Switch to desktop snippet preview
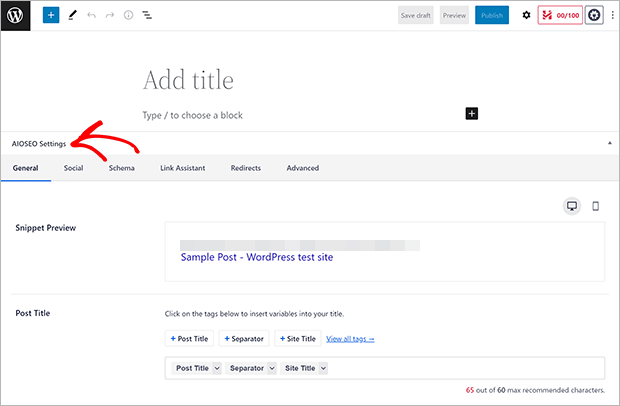Viewport: 620px width, 406px height. (572, 205)
